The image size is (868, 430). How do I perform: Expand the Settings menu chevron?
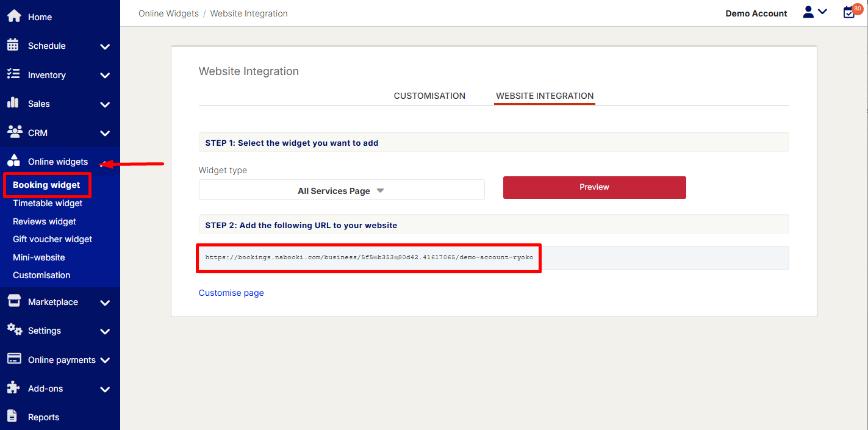105,331
